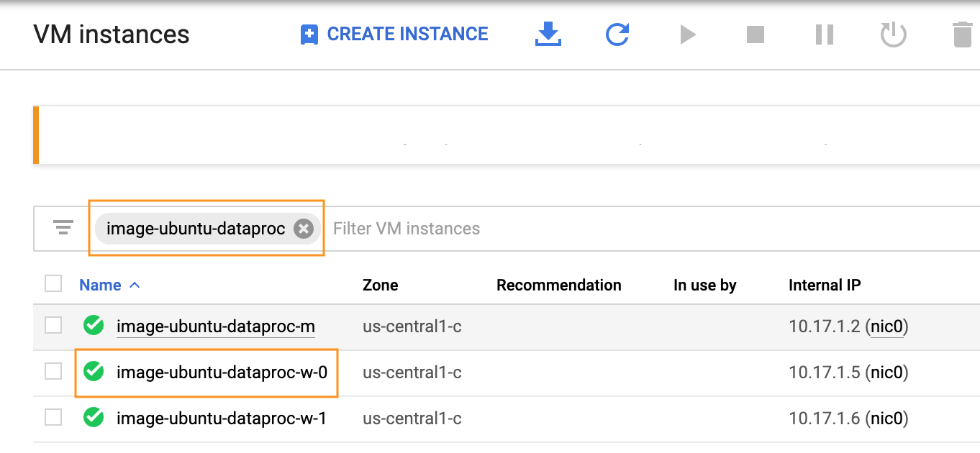Click the Suspend (pause) instance icon

824,34
